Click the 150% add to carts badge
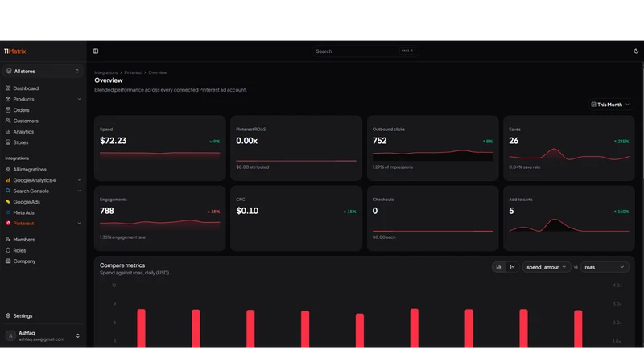 point(621,212)
